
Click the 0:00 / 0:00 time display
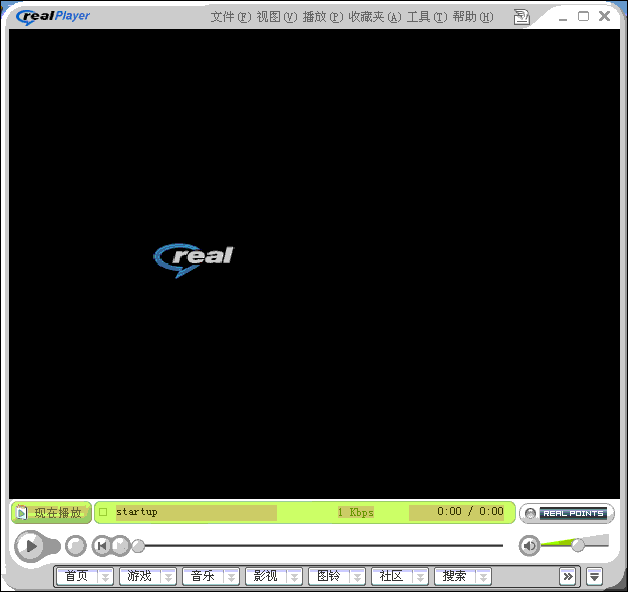click(470, 511)
